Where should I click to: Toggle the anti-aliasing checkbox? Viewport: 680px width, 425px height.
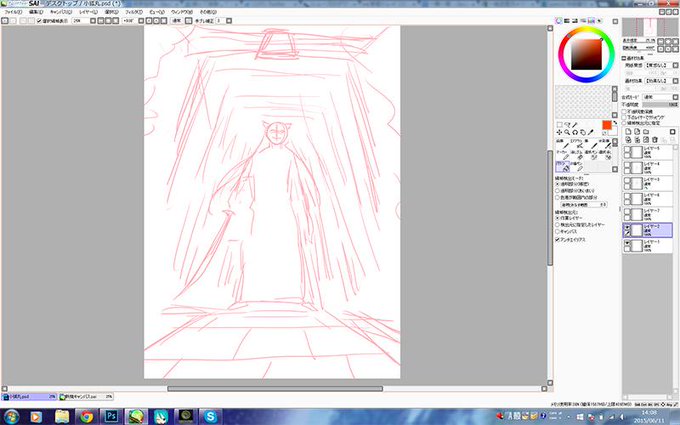coord(558,239)
